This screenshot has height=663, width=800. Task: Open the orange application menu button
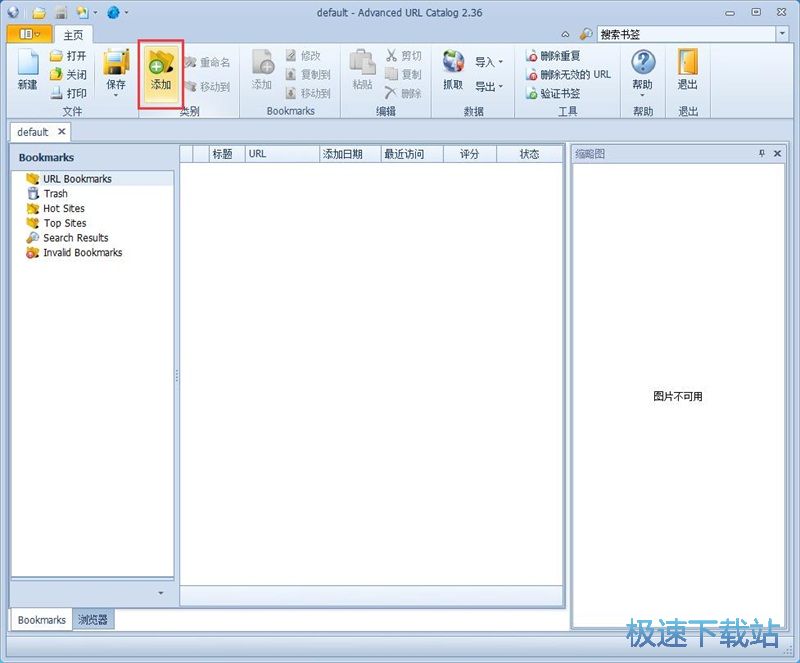[x=29, y=34]
